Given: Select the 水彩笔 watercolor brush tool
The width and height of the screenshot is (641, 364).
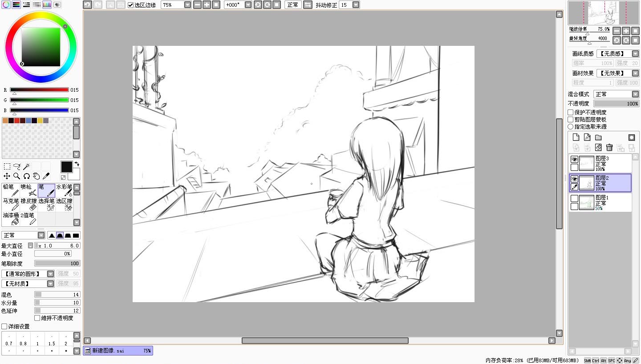Looking at the screenshot, I should tap(64, 190).
